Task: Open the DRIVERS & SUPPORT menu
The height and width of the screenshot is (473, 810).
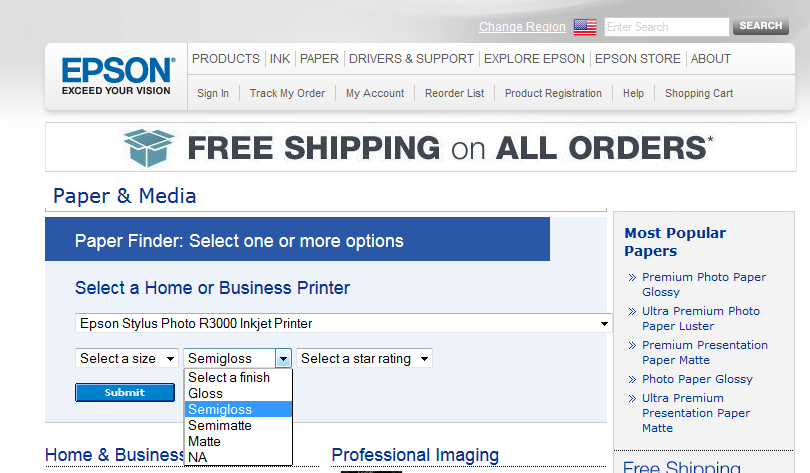Action: tap(411, 59)
